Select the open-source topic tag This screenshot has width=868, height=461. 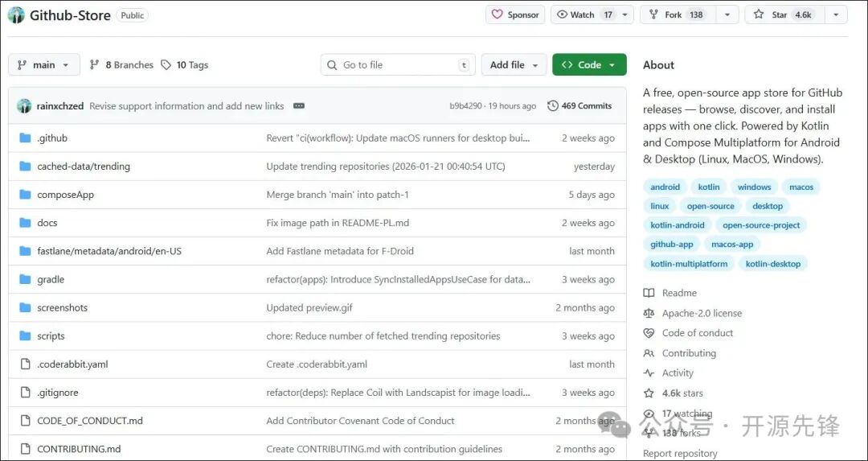pos(710,206)
